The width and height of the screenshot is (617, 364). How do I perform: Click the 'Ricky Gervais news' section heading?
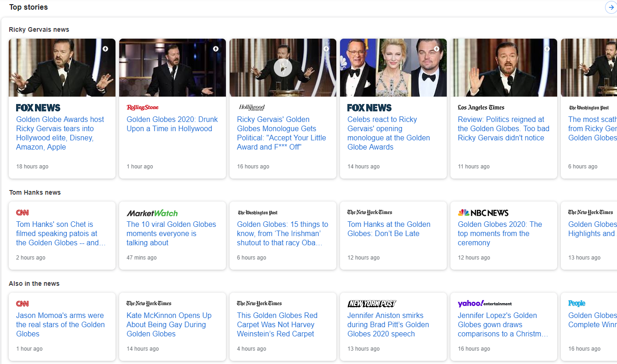[x=39, y=29]
